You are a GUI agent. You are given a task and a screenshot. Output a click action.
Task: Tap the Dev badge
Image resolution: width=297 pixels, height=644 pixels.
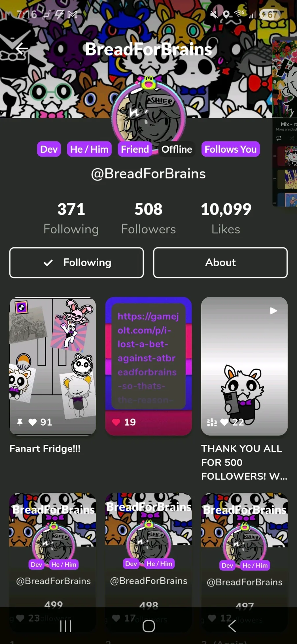click(x=49, y=149)
